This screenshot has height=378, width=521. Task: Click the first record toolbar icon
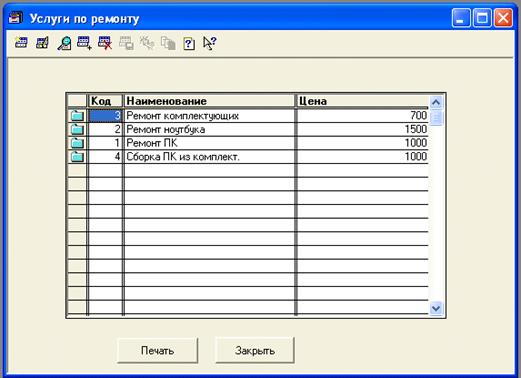[21, 43]
